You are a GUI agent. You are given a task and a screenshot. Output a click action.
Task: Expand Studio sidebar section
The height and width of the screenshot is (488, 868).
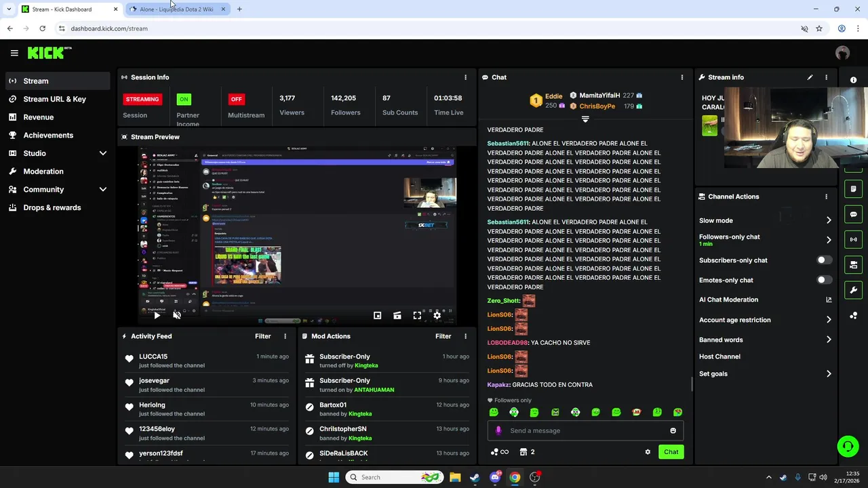[x=103, y=153]
